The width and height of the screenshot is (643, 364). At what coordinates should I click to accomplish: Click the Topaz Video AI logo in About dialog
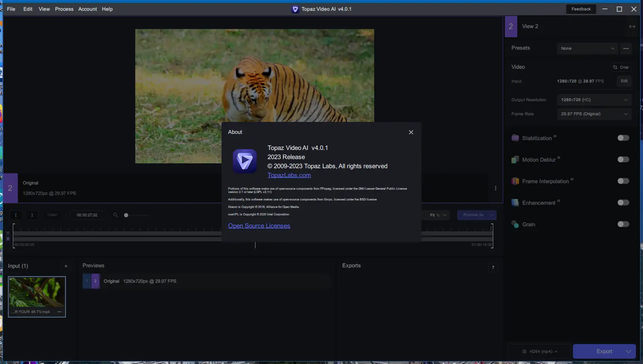(245, 161)
